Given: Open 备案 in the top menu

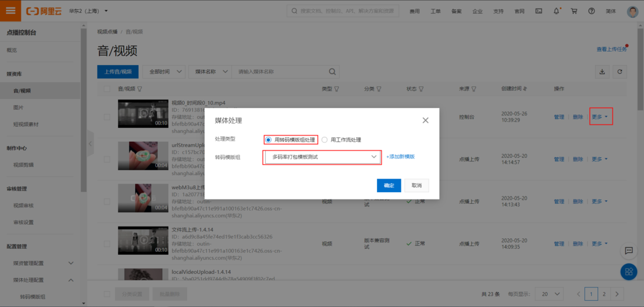Looking at the screenshot, I should point(456,11).
